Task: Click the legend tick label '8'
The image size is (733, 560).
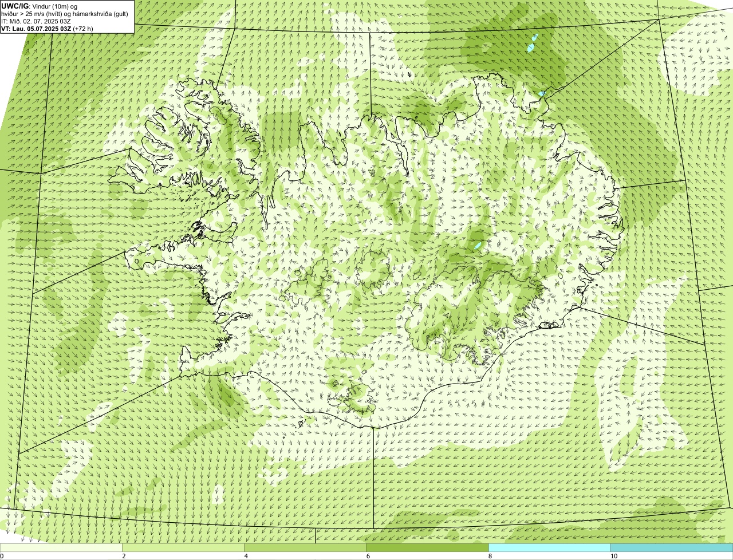Action: point(490,556)
